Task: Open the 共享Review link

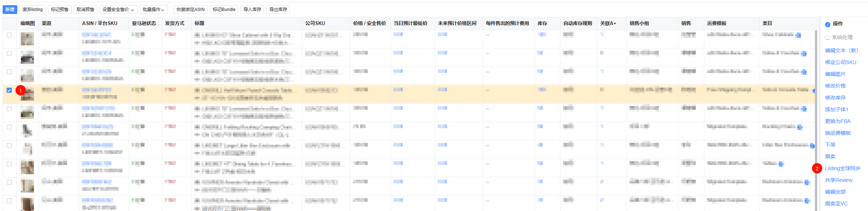Action: 839,180
